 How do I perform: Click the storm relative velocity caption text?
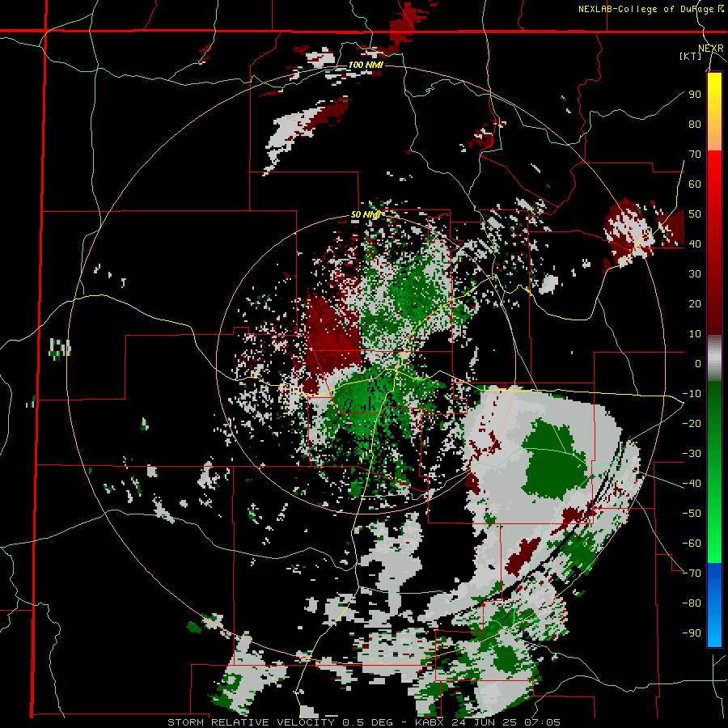pyautogui.click(x=363, y=722)
